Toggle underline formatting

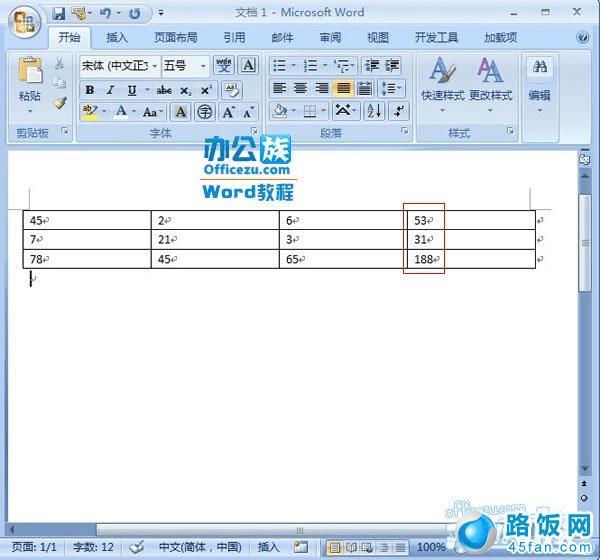[132, 90]
